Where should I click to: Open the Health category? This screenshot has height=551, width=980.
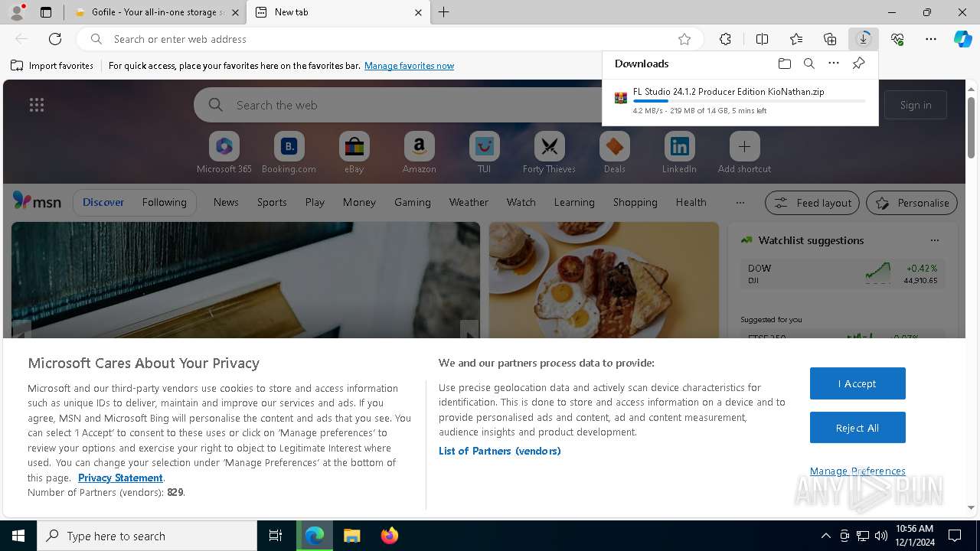pyautogui.click(x=691, y=202)
